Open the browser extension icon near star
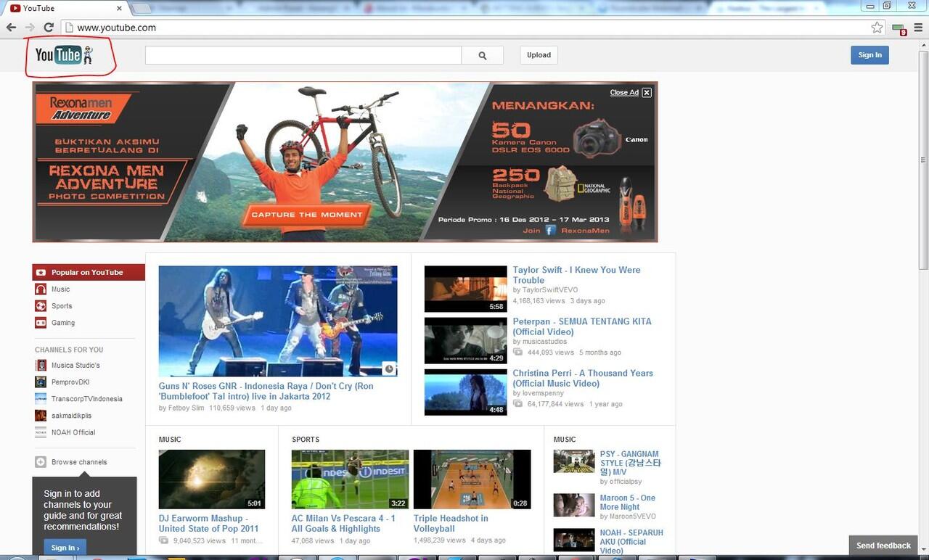Image resolution: width=929 pixels, height=560 pixels. (x=899, y=29)
